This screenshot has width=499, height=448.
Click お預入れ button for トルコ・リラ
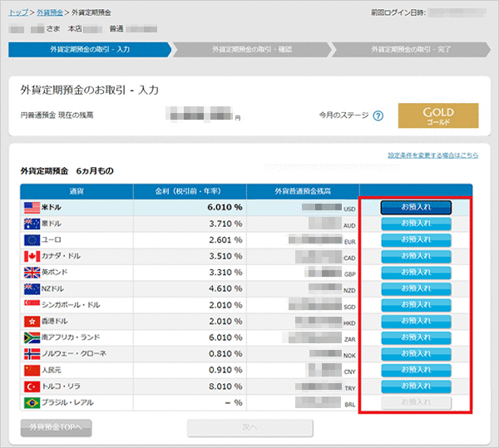coord(416,386)
